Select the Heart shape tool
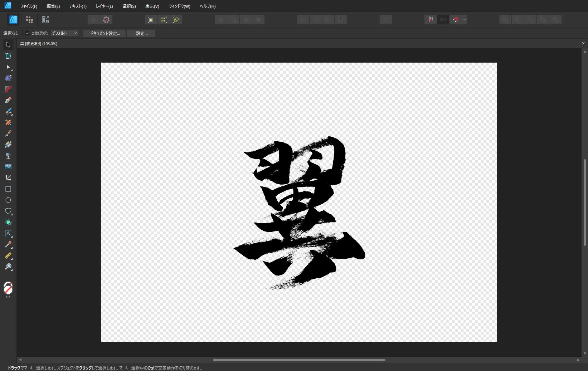 (8, 211)
